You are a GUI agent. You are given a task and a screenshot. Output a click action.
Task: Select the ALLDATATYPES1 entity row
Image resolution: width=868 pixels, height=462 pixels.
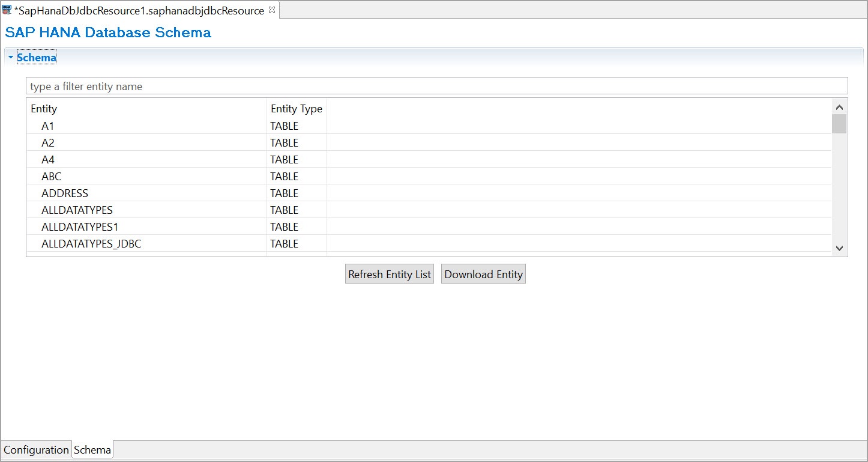click(x=429, y=226)
